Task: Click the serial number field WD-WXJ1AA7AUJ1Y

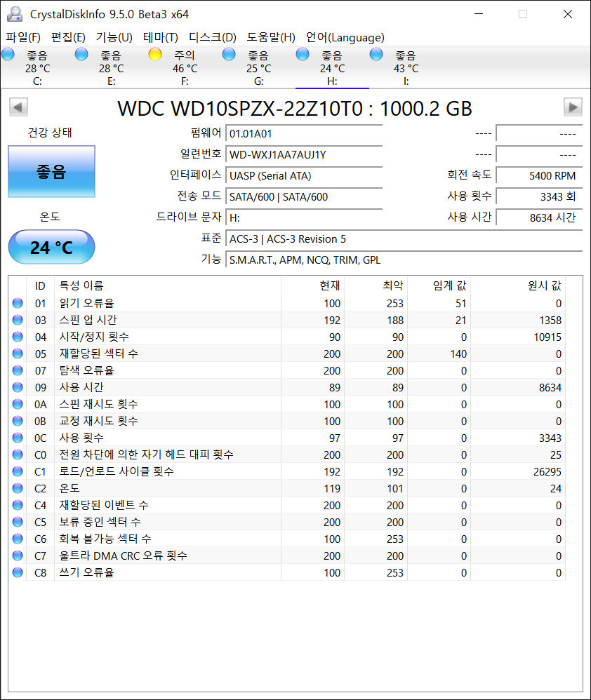Action: 304,155
